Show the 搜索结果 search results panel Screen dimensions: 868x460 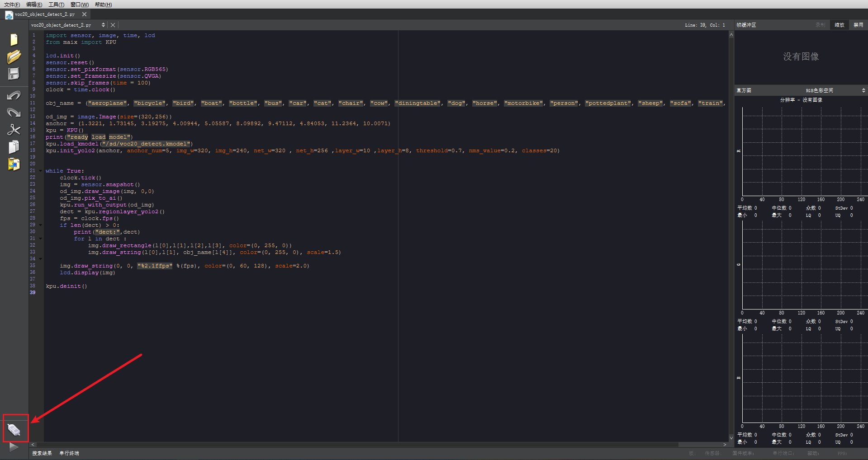tap(42, 453)
